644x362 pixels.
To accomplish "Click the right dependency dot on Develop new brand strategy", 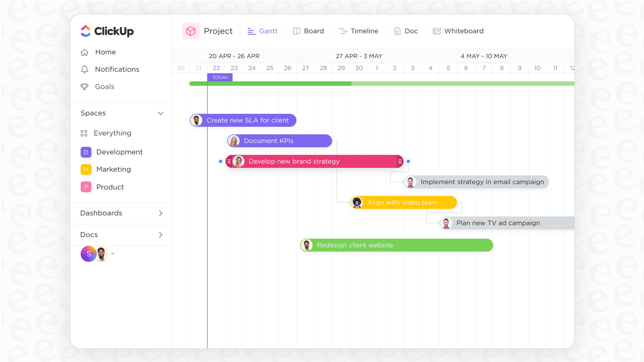I will (x=408, y=161).
